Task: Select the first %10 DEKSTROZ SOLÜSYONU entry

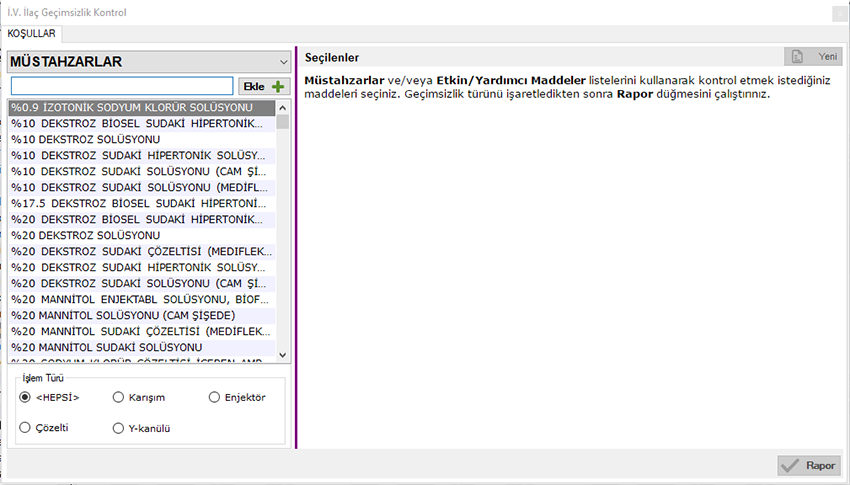Action: pyautogui.click(x=140, y=139)
